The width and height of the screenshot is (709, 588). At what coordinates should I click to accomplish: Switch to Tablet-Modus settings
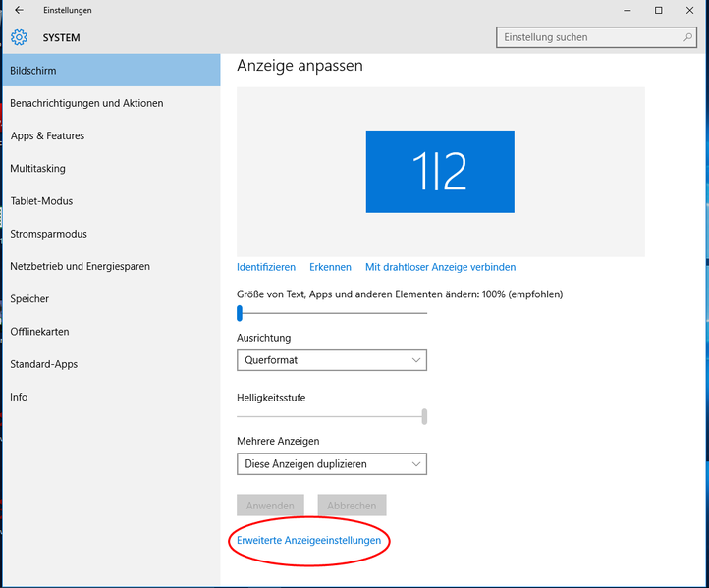tap(41, 201)
